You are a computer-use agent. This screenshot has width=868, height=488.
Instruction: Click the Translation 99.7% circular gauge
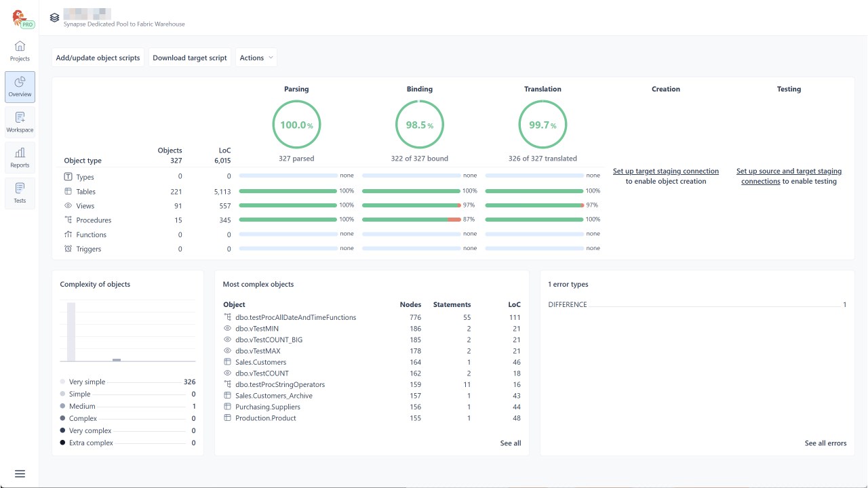click(x=543, y=125)
